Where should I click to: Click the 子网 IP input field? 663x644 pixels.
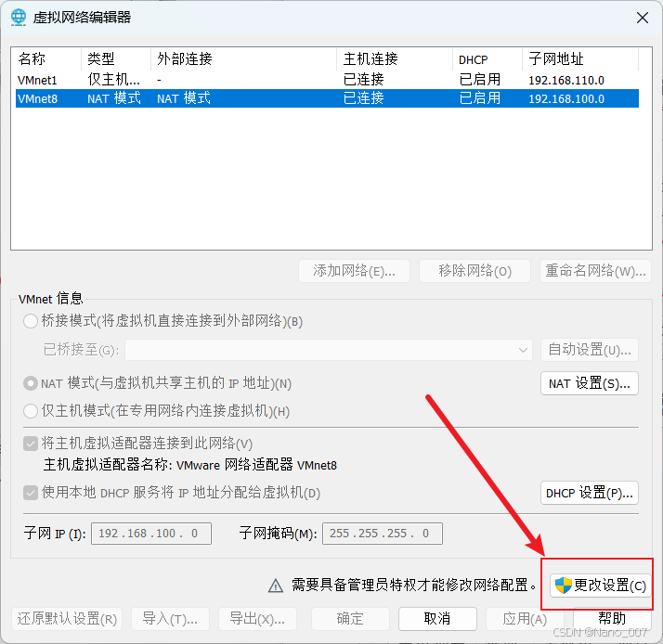tap(151, 534)
